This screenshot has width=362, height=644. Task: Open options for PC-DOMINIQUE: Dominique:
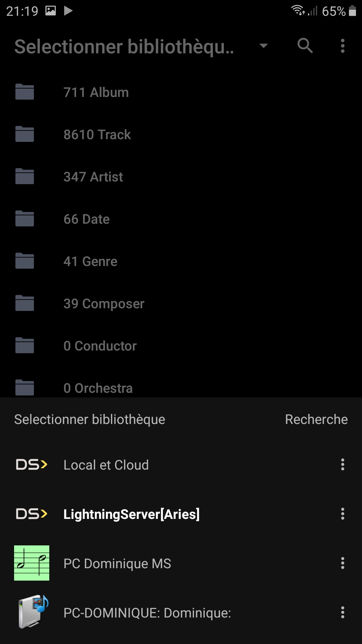(343, 612)
